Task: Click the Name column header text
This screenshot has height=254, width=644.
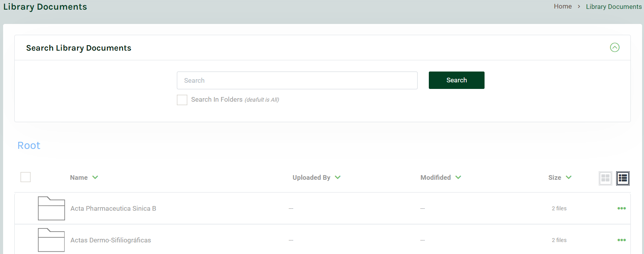Action: click(79, 177)
